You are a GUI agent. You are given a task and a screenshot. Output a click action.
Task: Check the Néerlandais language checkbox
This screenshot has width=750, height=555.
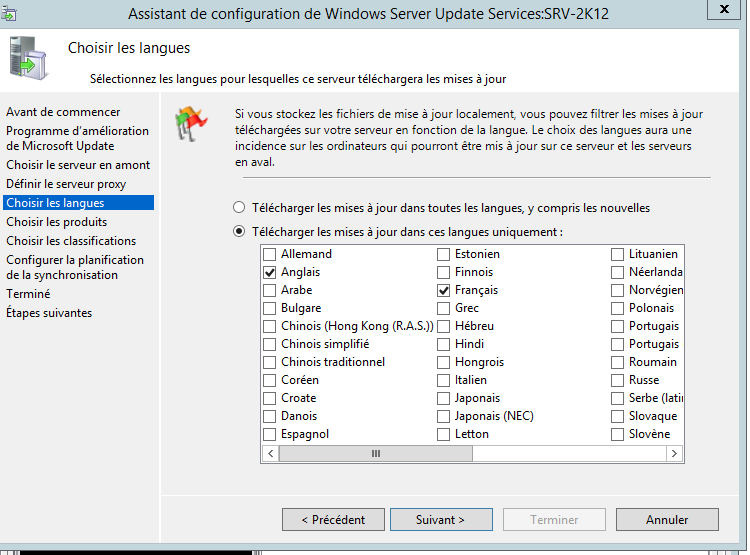click(x=618, y=272)
